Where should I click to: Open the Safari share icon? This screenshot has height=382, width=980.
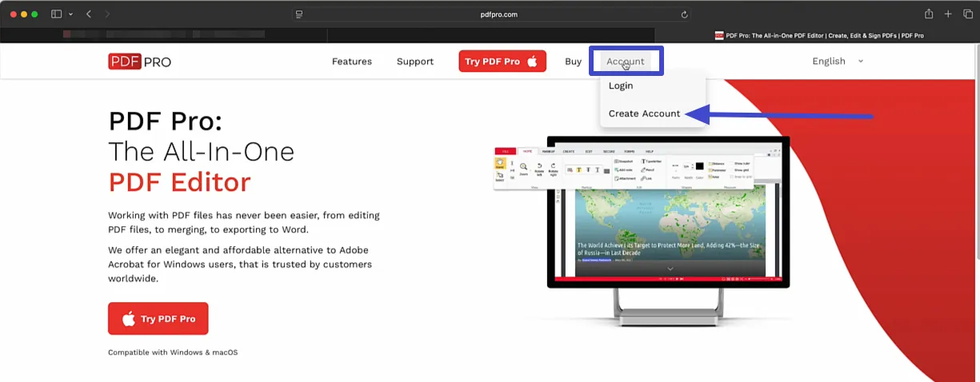929,14
